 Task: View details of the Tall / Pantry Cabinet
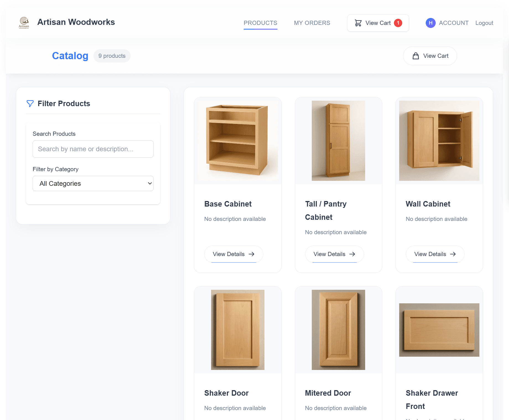coord(334,254)
